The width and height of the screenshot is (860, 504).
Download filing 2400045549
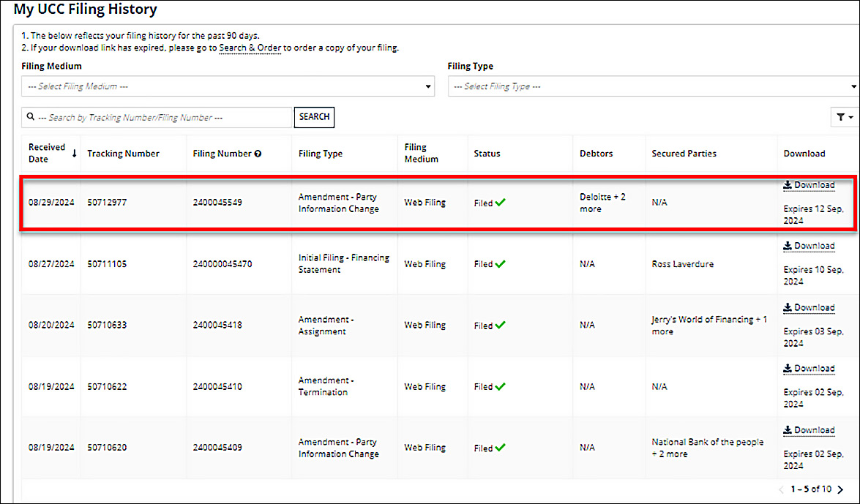coord(809,185)
